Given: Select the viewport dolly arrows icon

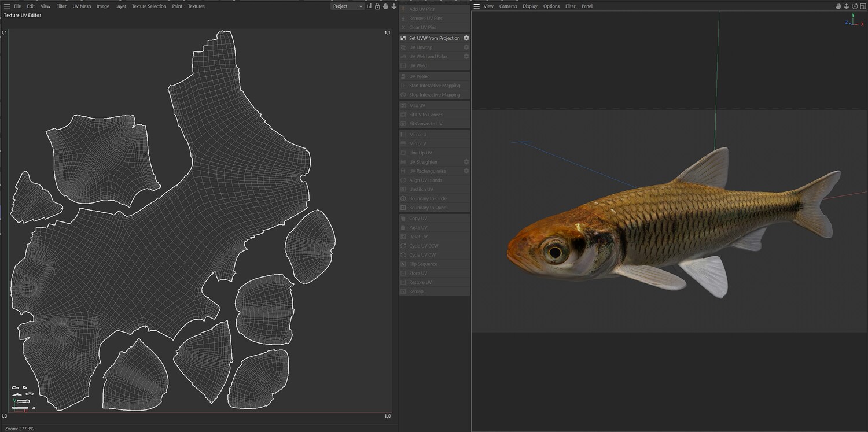Looking at the screenshot, I should tap(846, 6).
